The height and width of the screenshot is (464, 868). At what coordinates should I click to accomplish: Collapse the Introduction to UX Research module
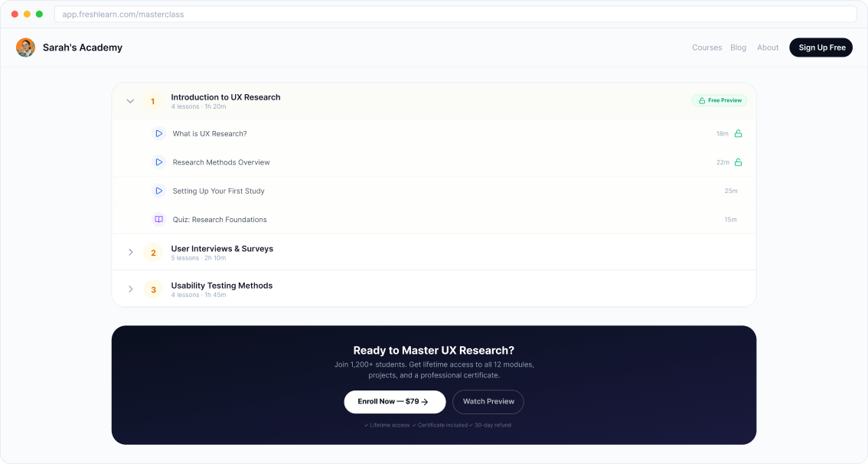coord(130,101)
